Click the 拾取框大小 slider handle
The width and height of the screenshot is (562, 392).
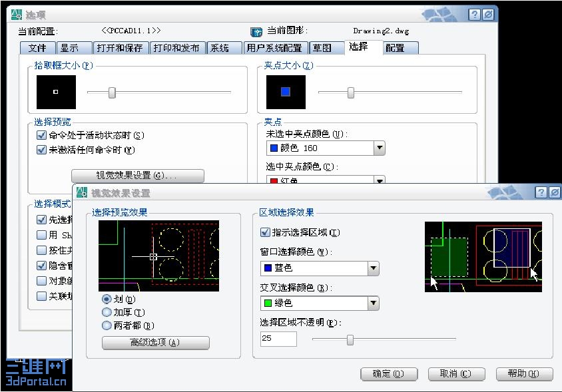pos(112,93)
